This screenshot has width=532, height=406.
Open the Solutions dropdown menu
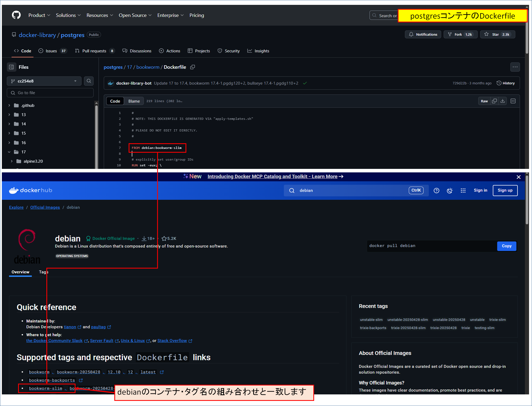click(68, 15)
